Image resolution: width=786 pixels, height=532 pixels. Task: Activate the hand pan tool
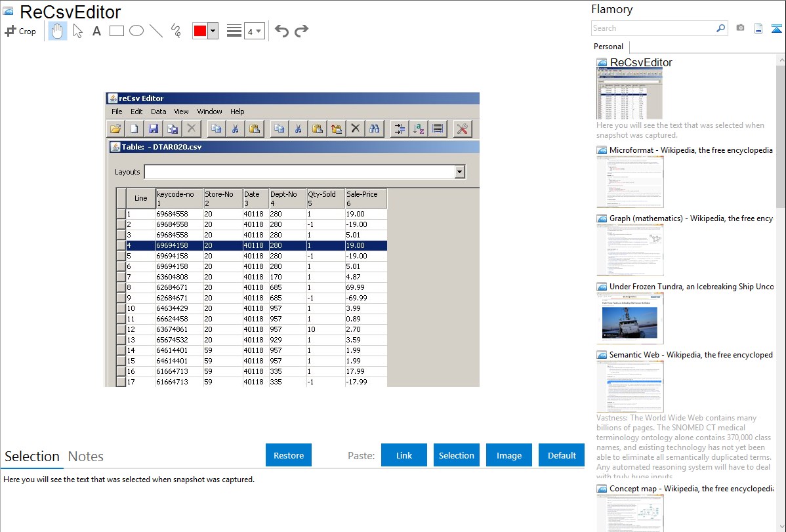point(58,31)
